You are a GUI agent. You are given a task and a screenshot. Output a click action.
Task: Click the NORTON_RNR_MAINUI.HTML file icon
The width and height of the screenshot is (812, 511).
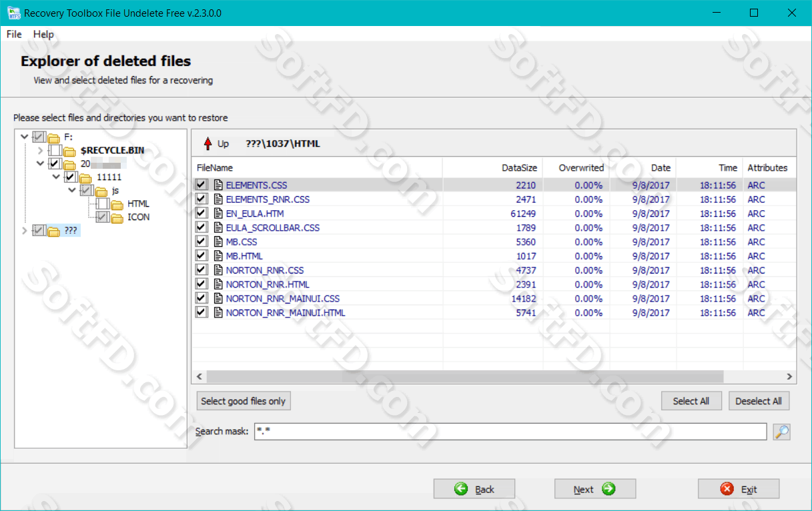click(x=218, y=312)
